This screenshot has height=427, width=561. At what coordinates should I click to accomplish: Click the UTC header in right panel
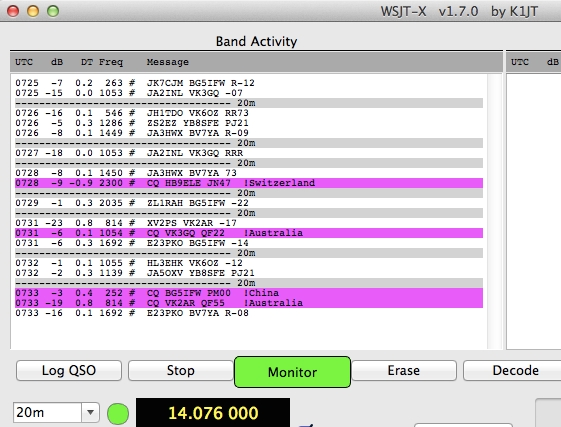(519, 62)
